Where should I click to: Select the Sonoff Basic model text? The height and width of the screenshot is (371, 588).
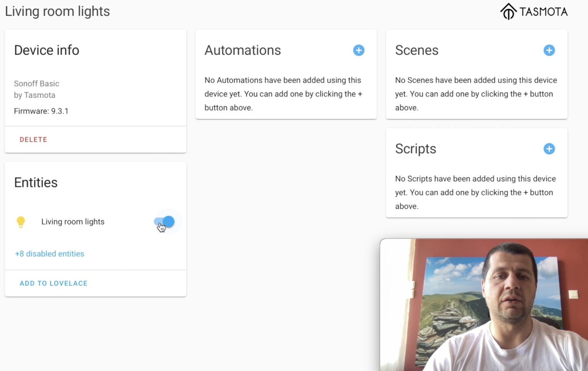[36, 84]
